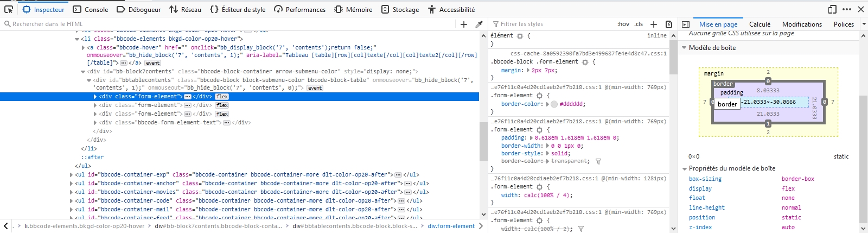Click the event badge on bbtablecontents div
This screenshot has height=233, width=868.
point(315,88)
